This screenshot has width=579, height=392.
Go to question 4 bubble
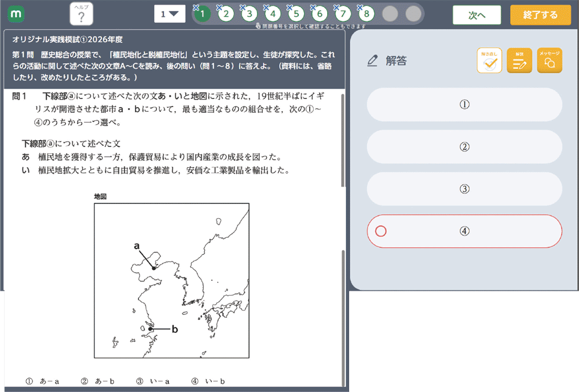pyautogui.click(x=273, y=14)
